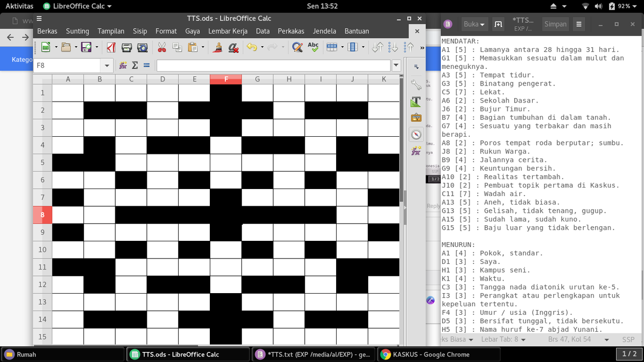
Task: Open sidebar Navigator compass panel
Action: (416, 134)
